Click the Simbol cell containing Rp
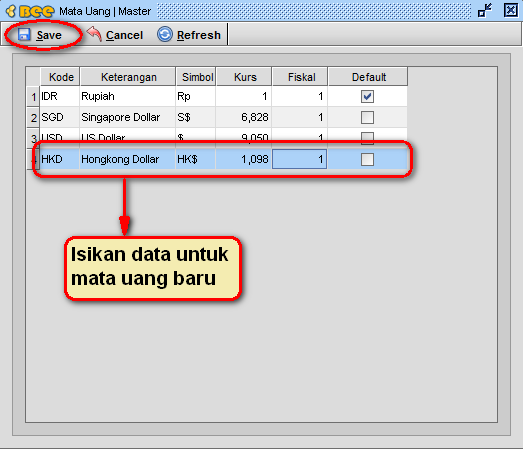Image resolution: width=523 pixels, height=449 pixels. (196, 96)
